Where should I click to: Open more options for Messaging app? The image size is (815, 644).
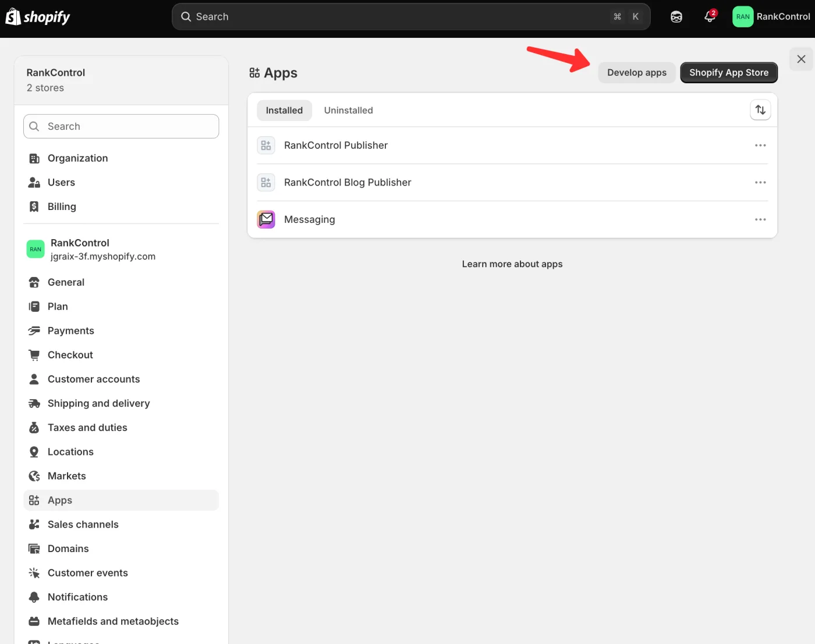tap(760, 220)
